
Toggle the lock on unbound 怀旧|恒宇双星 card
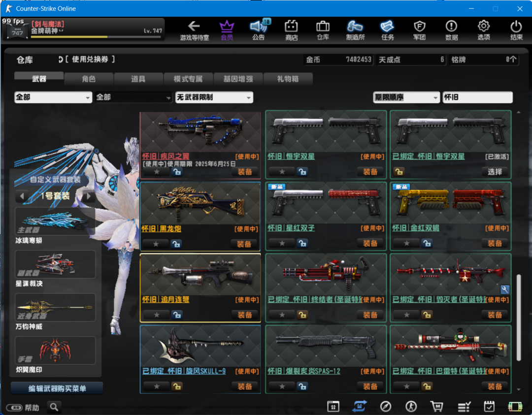[x=302, y=172]
